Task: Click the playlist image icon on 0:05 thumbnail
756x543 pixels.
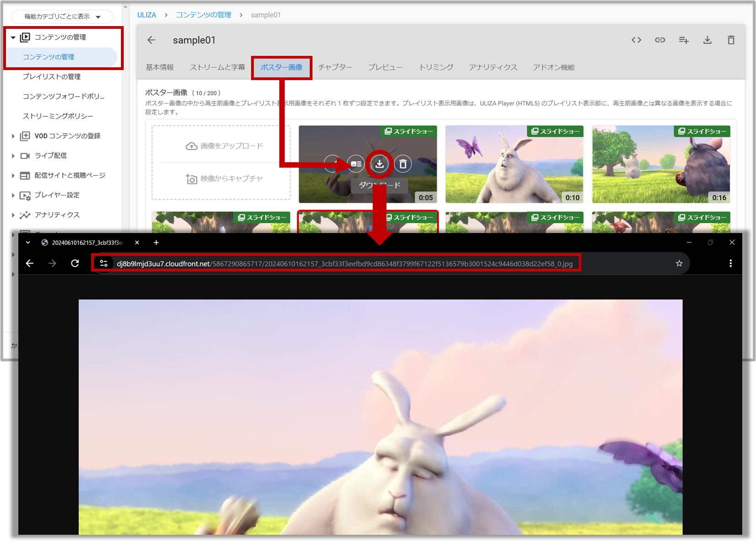Action: click(356, 163)
